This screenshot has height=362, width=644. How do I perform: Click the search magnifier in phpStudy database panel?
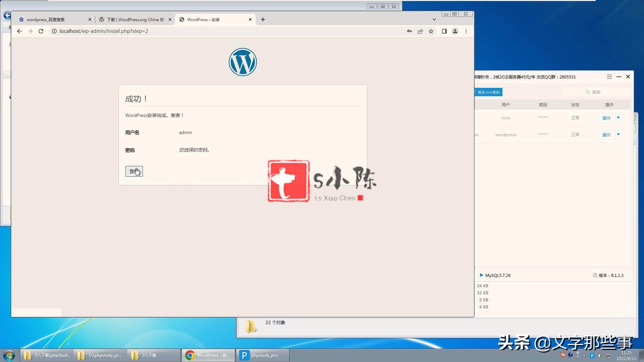[x=588, y=92]
